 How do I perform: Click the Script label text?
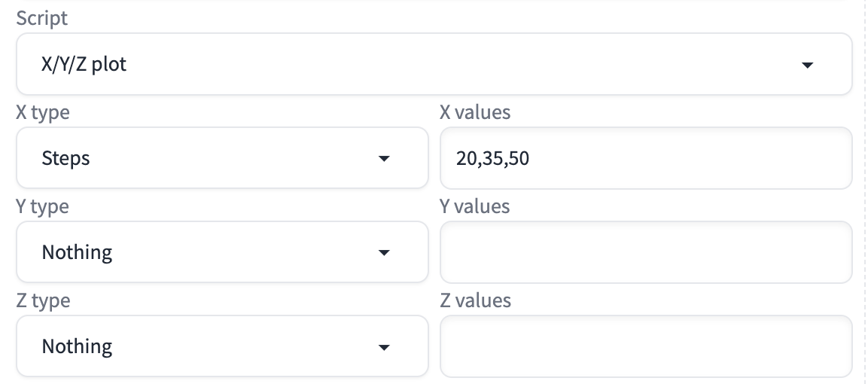(x=41, y=19)
